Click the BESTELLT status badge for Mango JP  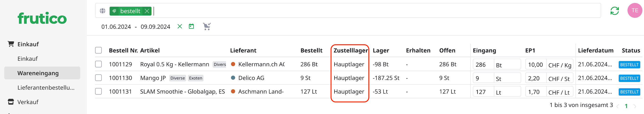629,78
